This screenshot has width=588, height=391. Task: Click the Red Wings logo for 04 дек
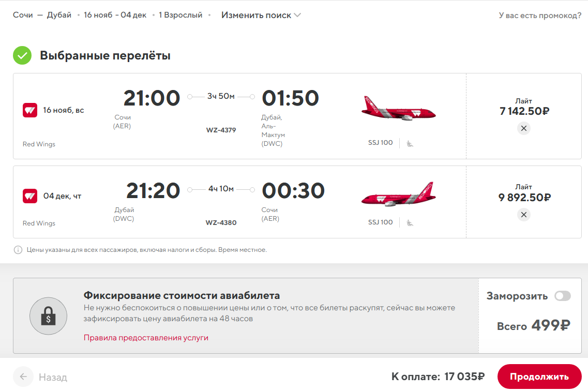[30, 196]
